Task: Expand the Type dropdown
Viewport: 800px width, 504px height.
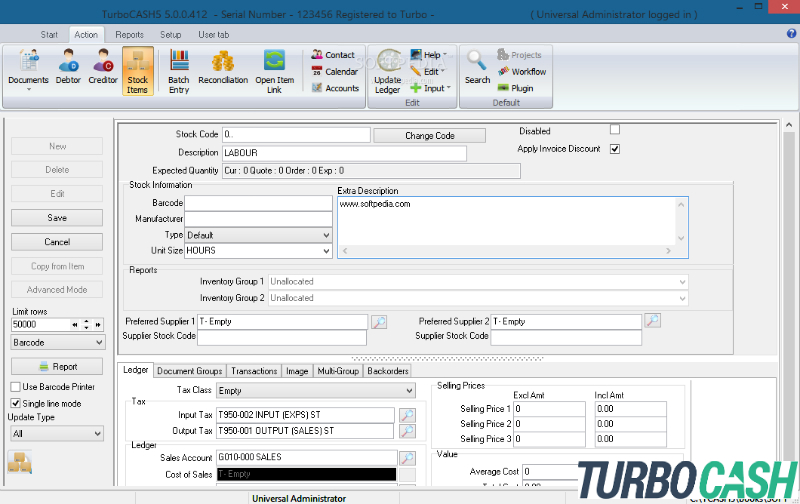Action: (x=326, y=235)
